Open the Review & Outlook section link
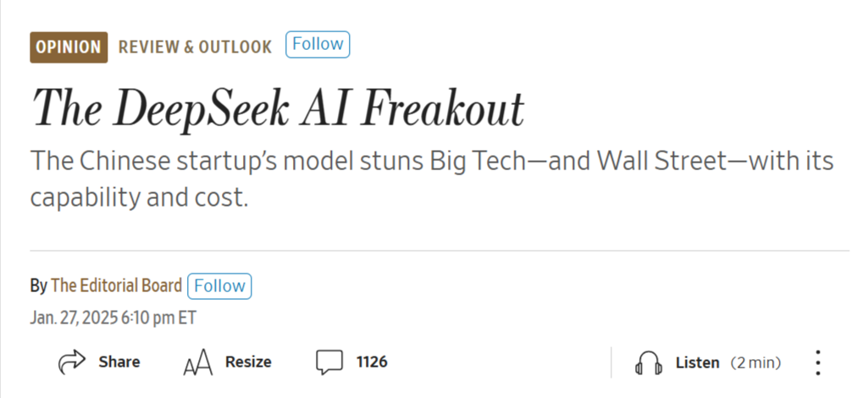868x398 pixels. [x=196, y=47]
